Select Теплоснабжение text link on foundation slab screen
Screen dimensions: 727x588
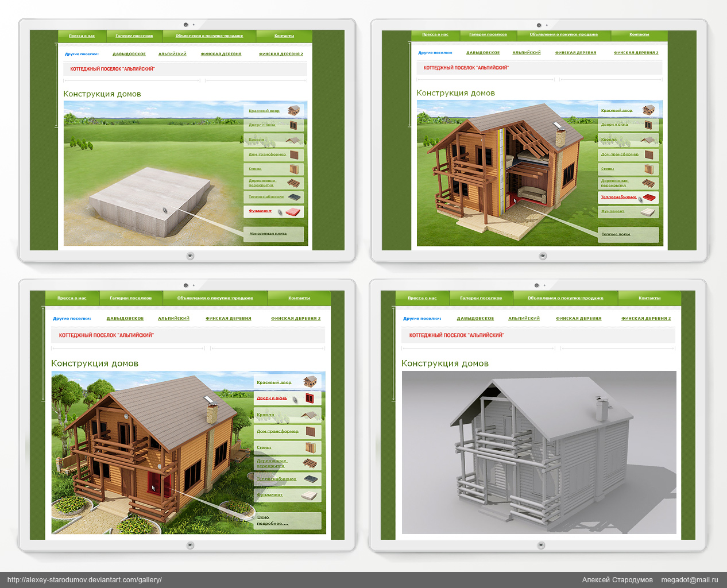coord(266,197)
